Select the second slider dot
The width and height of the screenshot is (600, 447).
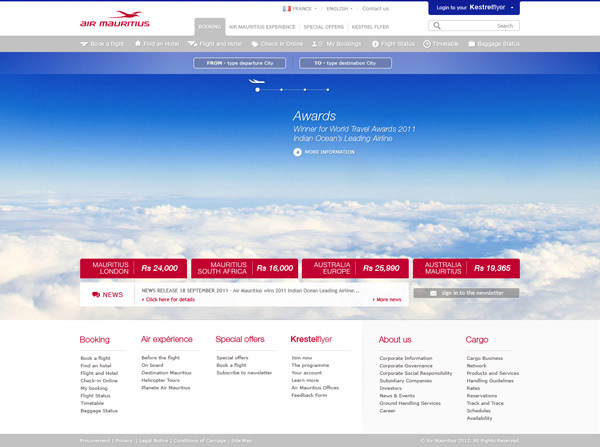(281, 90)
